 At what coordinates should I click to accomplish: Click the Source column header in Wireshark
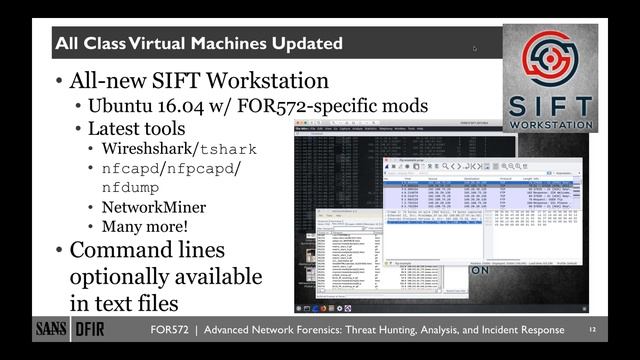pos(433,179)
